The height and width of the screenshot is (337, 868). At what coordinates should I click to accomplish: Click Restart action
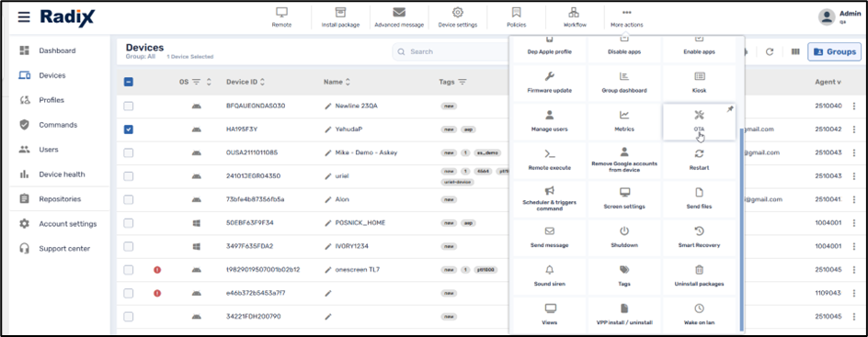click(699, 160)
